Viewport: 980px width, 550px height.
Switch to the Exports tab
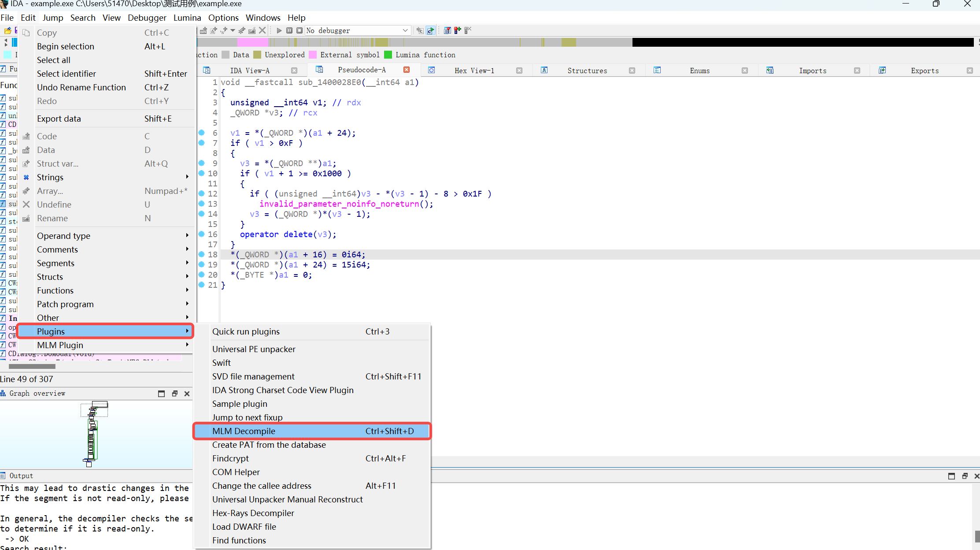point(925,71)
